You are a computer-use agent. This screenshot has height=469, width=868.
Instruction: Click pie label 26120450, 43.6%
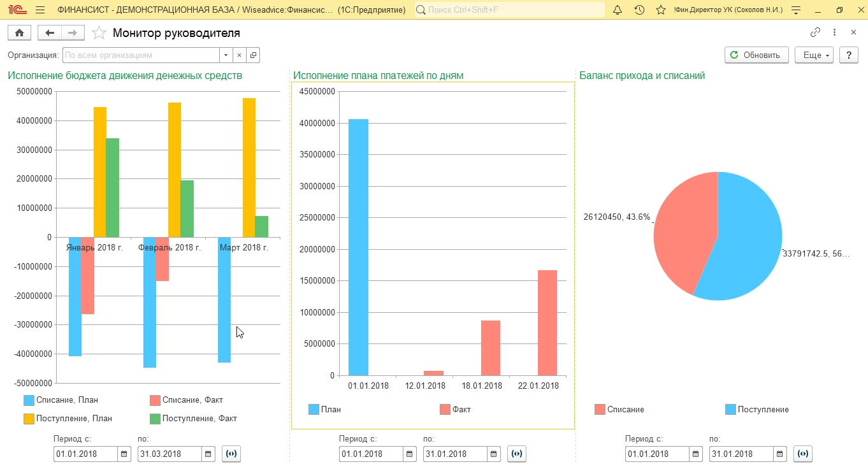coord(617,217)
